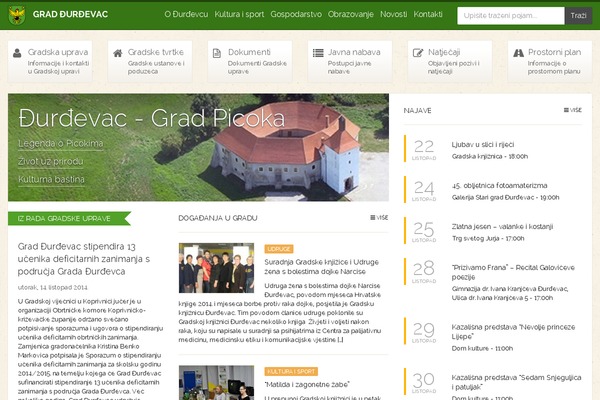The image size is (600, 400).
Task: Click the Grad Đurđevac coat of arms logo
Action: 16,15
